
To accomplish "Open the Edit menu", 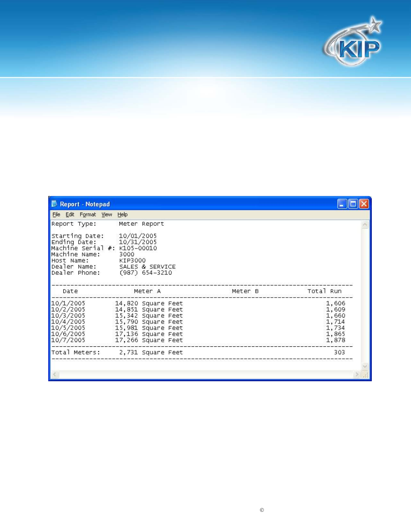I will coord(70,215).
